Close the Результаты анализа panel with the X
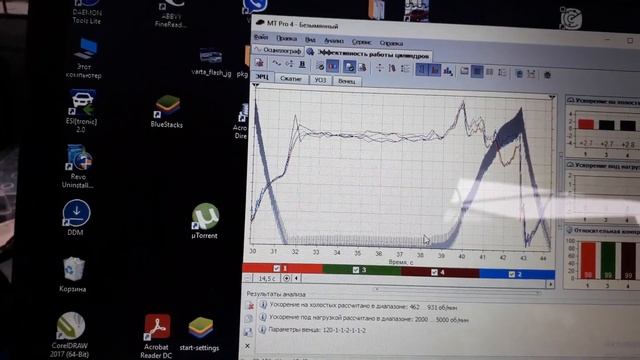The width and height of the screenshot is (640, 360). 247,346
